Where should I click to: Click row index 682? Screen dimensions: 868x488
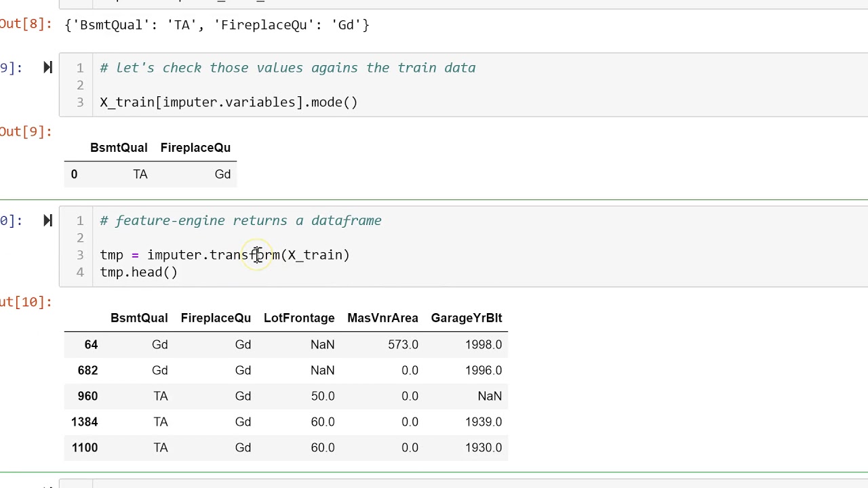pos(87,370)
